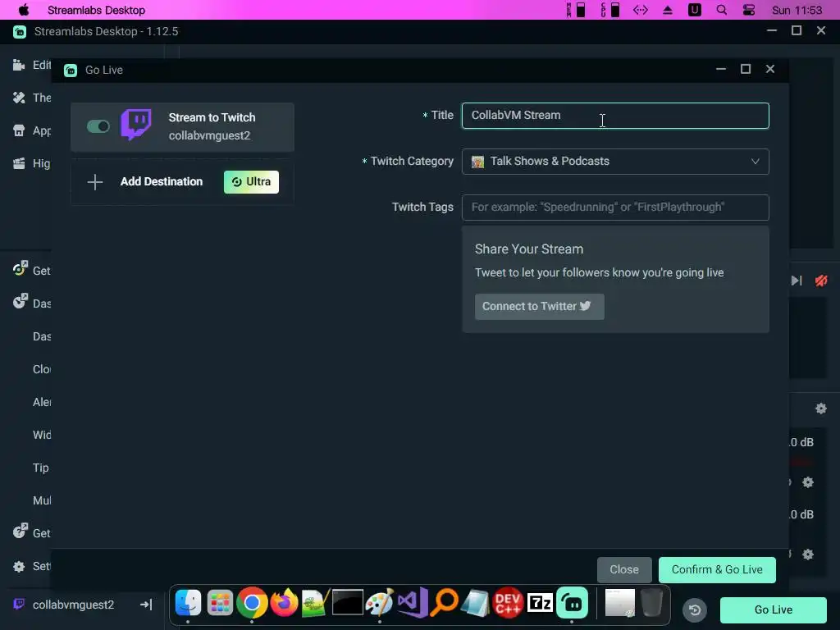Collapse the sidebar with arrow icon
840x630 pixels.
click(146, 605)
